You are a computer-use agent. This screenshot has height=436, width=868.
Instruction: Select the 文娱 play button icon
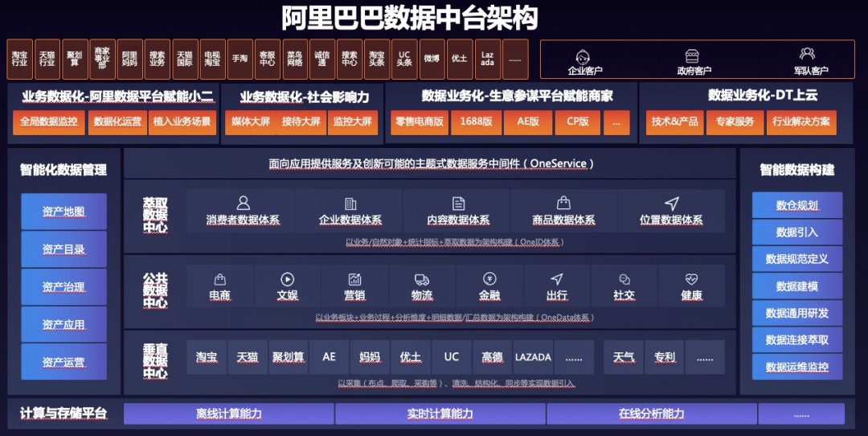coord(287,279)
